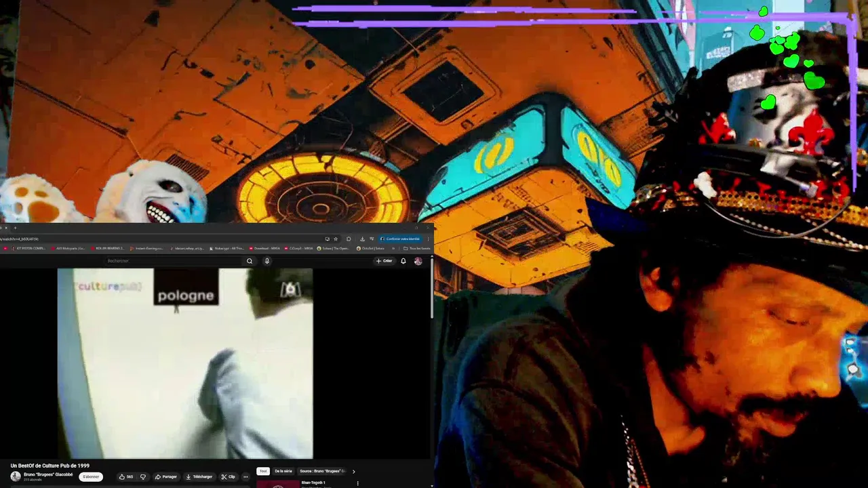Open the Download - MEGA bookmark
Viewport: 868px width, 488px height.
pyautogui.click(x=264, y=248)
